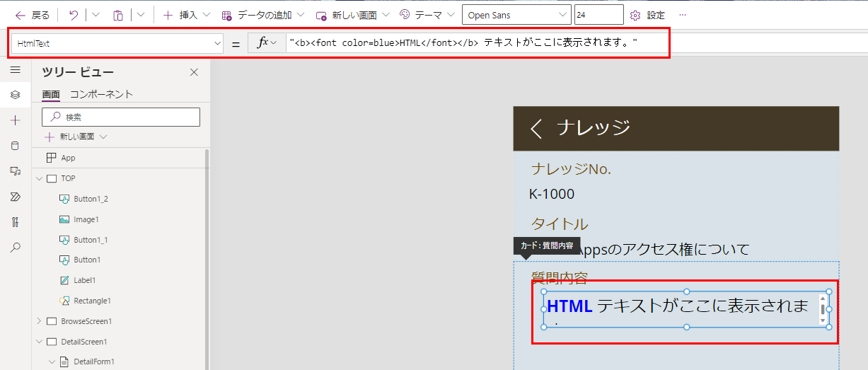Collapse the DetailScreen1 node
The height and width of the screenshot is (370, 868).
click(x=39, y=342)
